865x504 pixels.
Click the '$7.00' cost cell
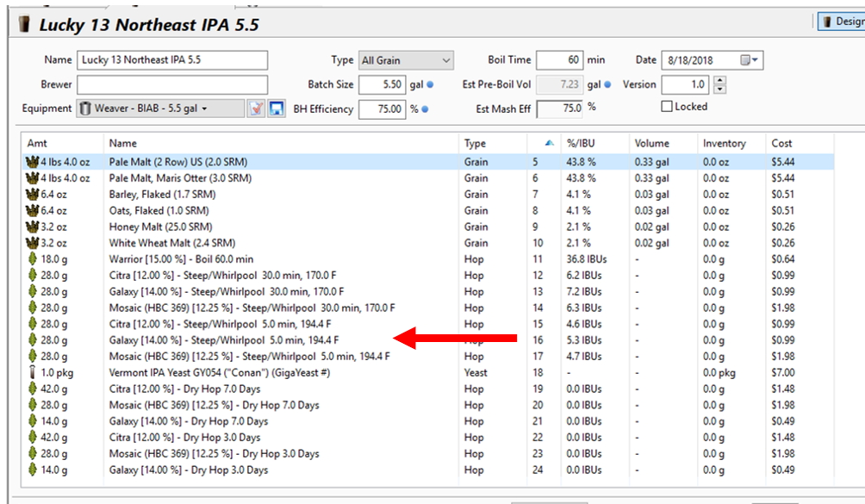coord(783,373)
